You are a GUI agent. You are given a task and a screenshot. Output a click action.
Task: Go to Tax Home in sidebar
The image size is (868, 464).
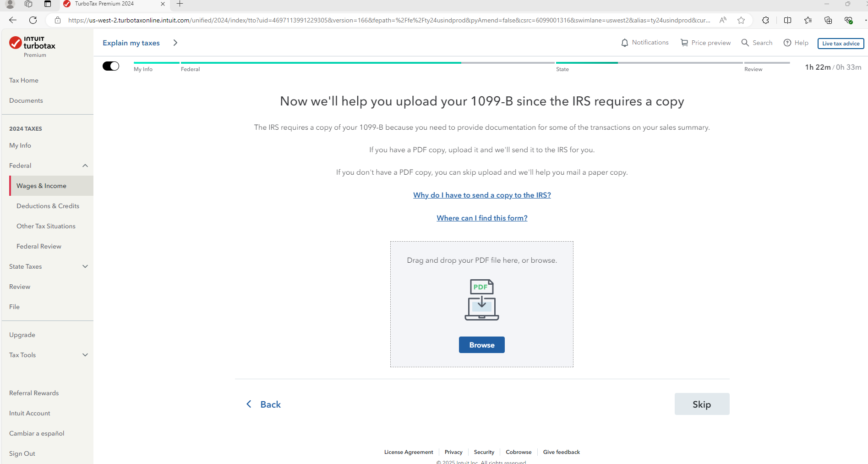point(24,80)
